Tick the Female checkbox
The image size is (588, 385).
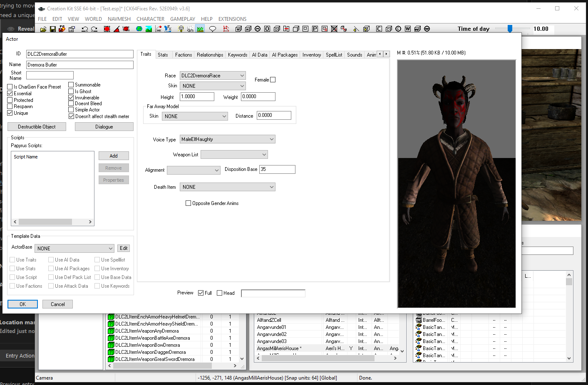(x=273, y=80)
